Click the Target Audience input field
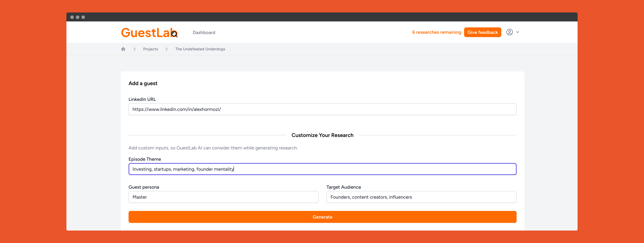644x243 pixels. coord(421,197)
